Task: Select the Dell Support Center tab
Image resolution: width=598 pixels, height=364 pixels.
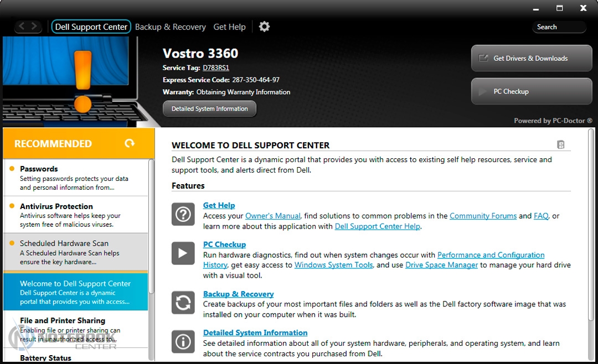Action: [x=91, y=27]
